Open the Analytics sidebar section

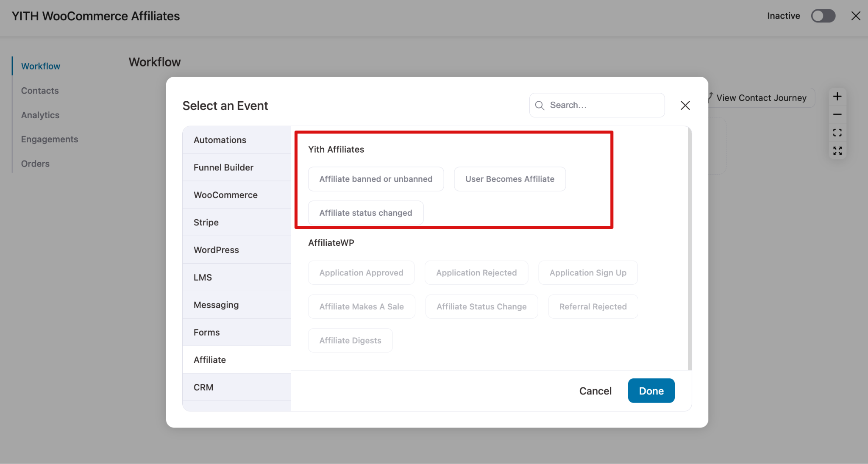point(40,115)
